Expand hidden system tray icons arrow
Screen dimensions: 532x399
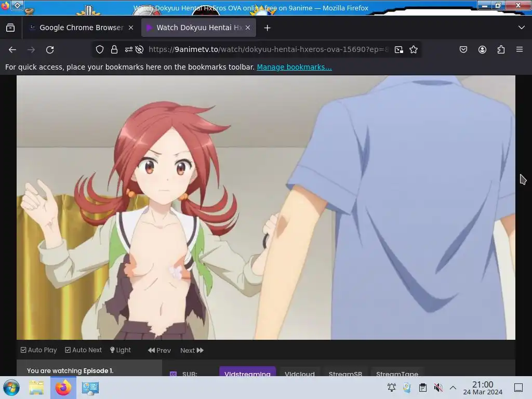(x=453, y=388)
